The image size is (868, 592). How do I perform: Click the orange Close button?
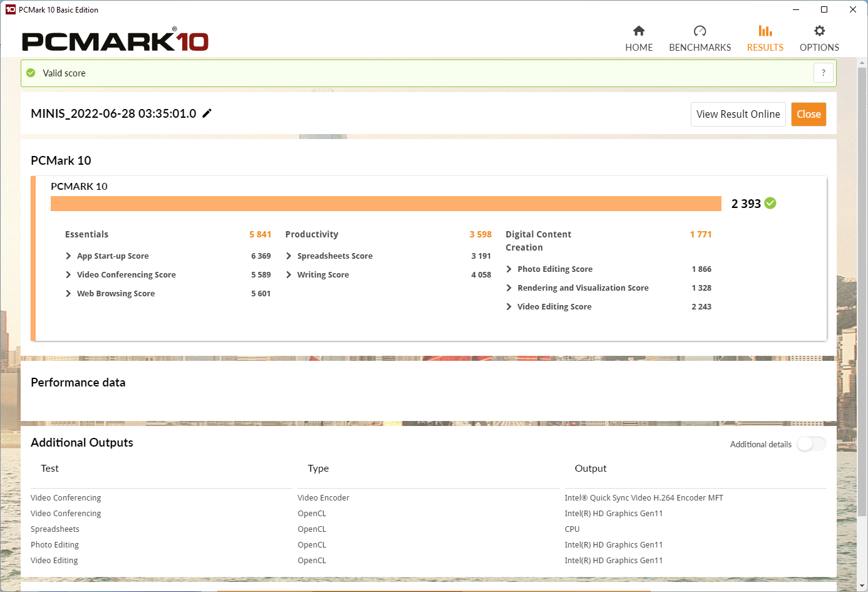click(x=809, y=114)
